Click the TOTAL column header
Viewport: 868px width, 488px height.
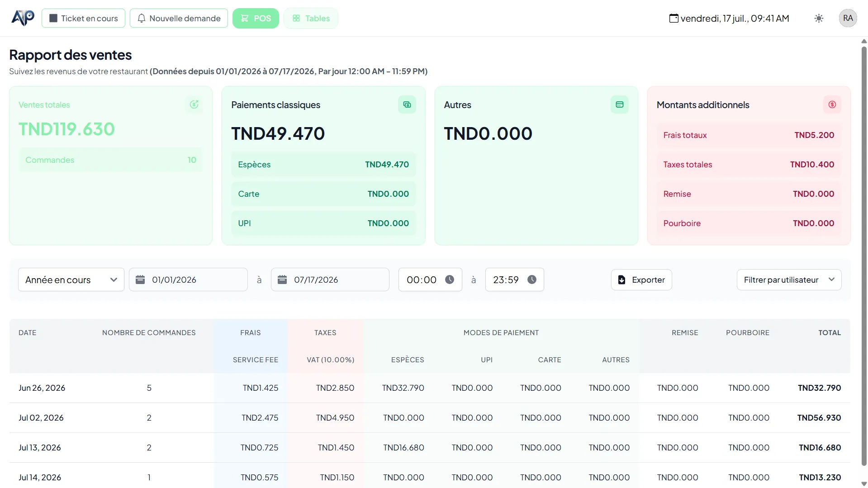click(x=830, y=332)
